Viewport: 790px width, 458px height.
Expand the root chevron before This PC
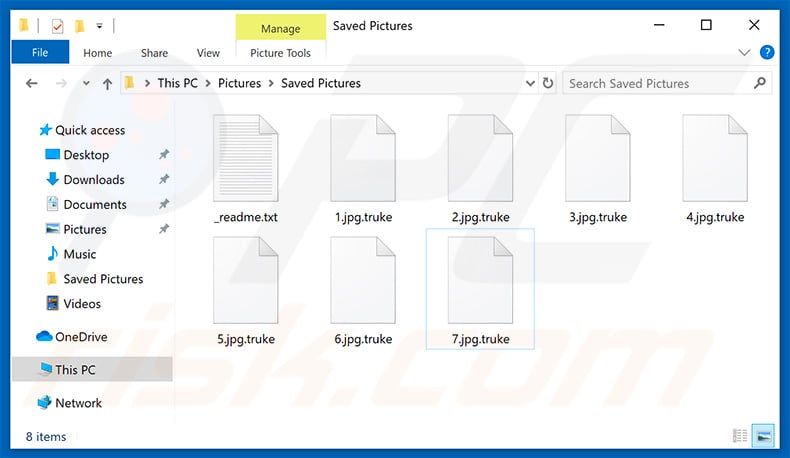[x=147, y=83]
